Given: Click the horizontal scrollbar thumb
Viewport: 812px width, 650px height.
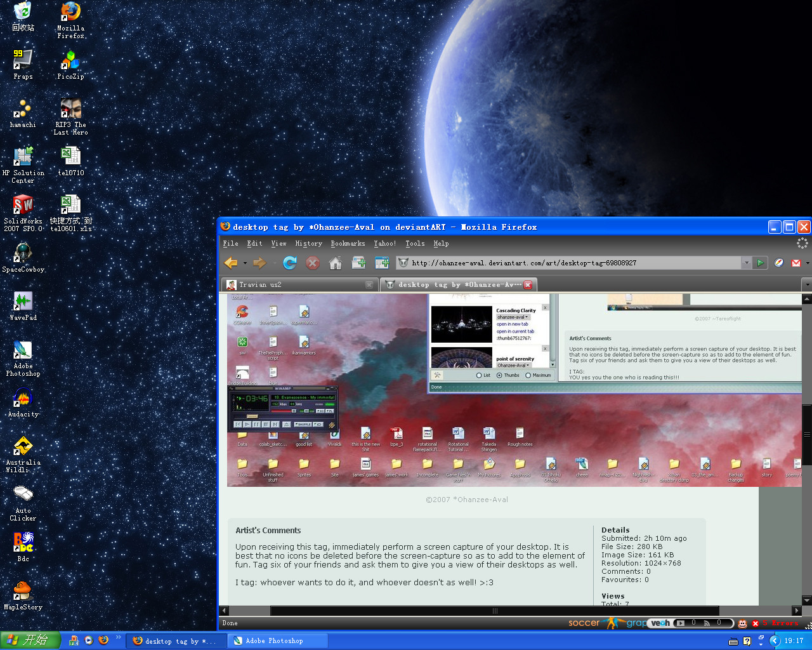Looking at the screenshot, I should (495, 611).
